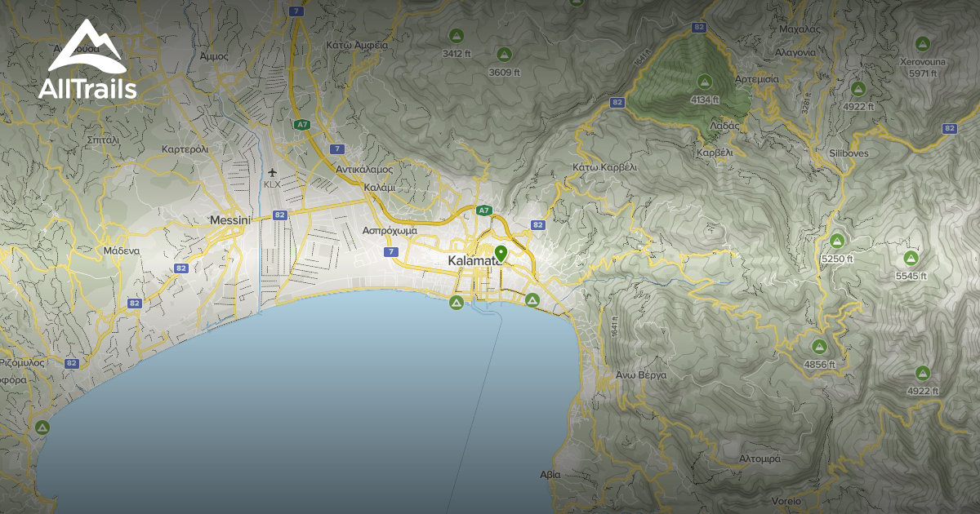Click the Kalamata city label
The height and width of the screenshot is (514, 980).
coord(474,259)
